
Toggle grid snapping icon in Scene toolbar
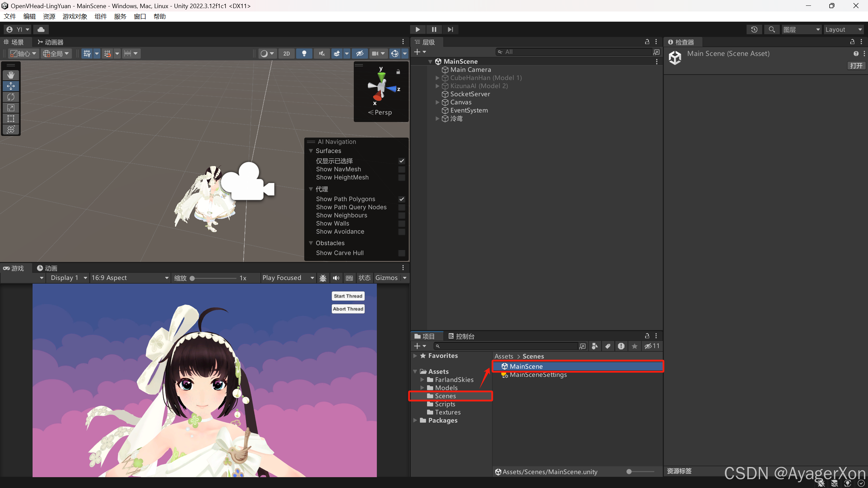point(87,54)
